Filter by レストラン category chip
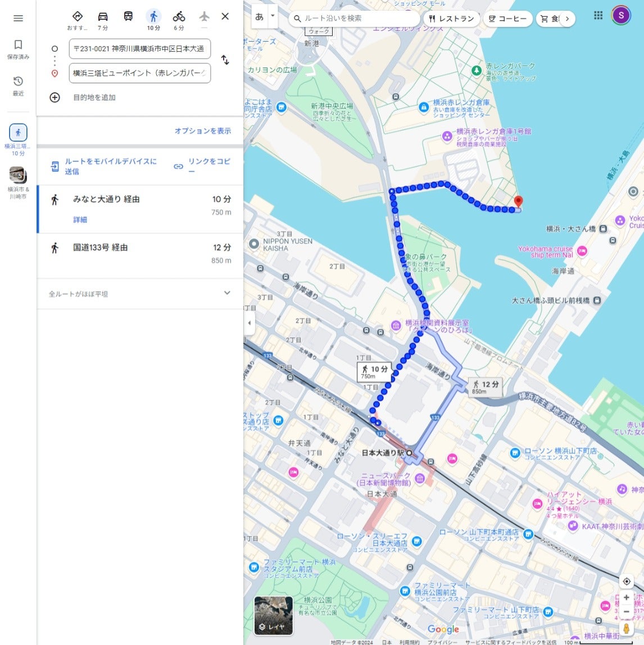 tap(451, 19)
